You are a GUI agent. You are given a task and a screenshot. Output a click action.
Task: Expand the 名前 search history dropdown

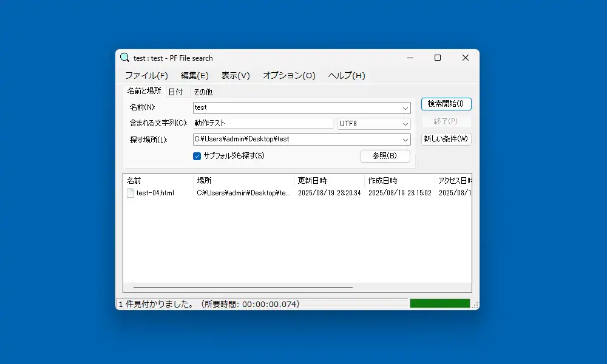pos(406,107)
